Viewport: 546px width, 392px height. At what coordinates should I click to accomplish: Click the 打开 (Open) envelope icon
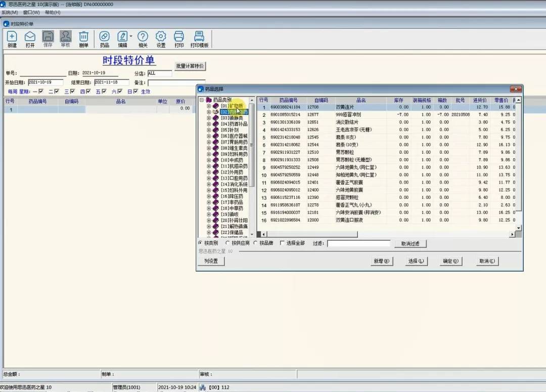(30, 36)
